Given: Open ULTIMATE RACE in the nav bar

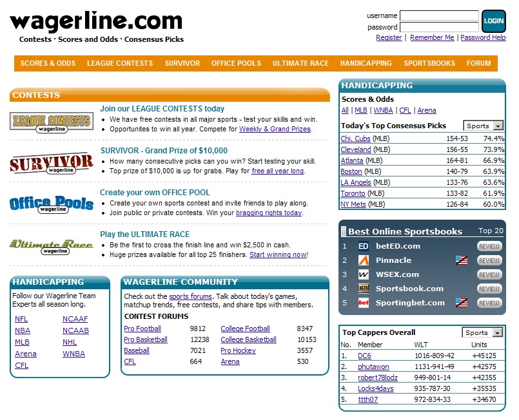Looking at the screenshot, I should coord(300,63).
